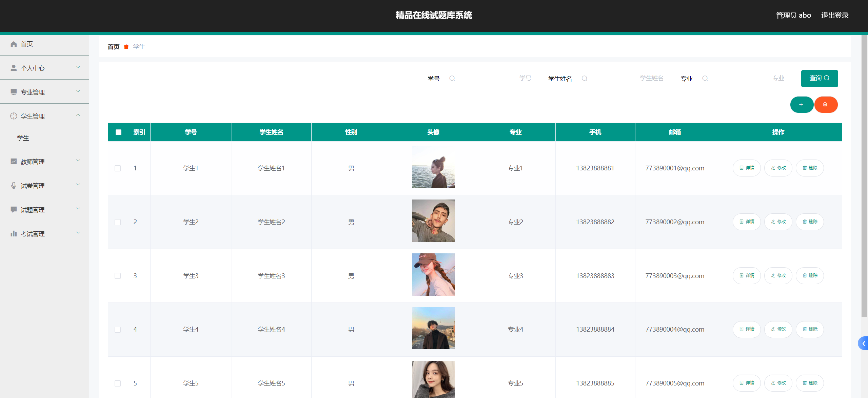This screenshot has width=868, height=398.
Task: Click the vertical page scrollbar
Action: [864, 176]
